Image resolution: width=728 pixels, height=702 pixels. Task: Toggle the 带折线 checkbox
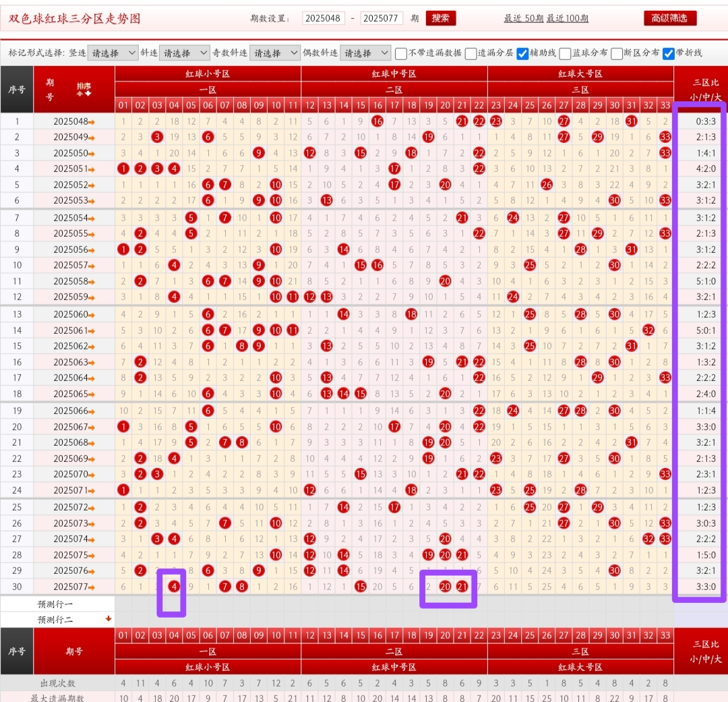click(x=668, y=53)
